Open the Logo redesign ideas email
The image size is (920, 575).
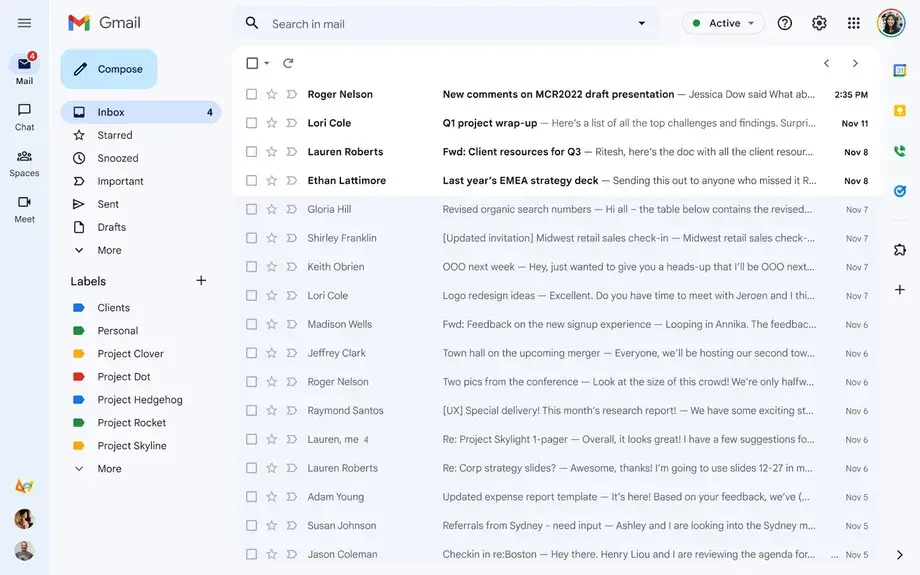tap(556, 295)
